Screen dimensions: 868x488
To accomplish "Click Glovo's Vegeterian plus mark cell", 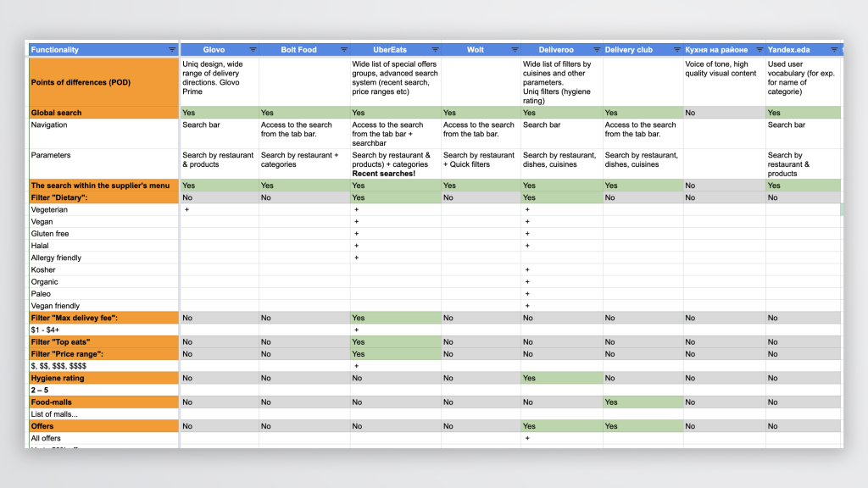I will pos(220,210).
